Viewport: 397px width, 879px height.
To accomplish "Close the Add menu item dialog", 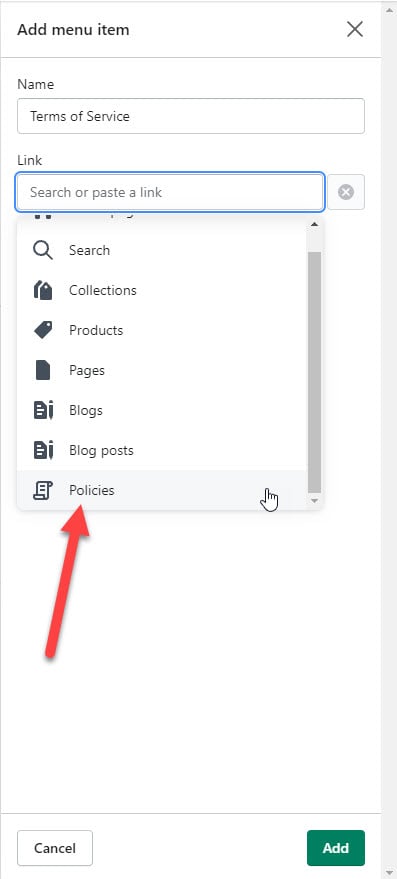I will 354,29.
